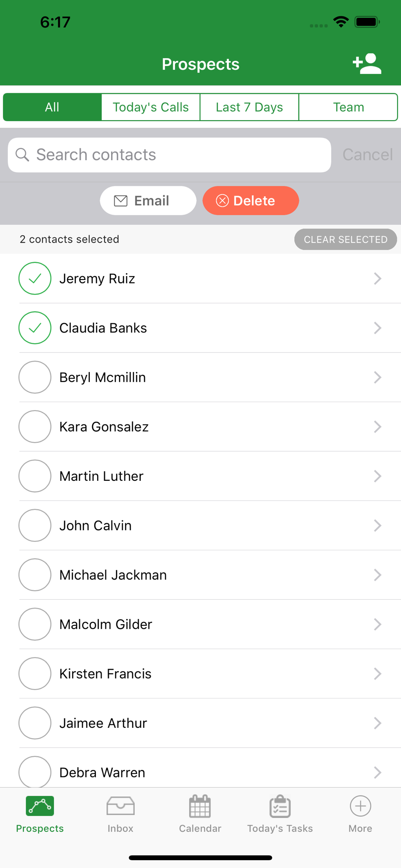This screenshot has width=401, height=868.
Task: Tap the Clear Selected button
Action: click(345, 240)
